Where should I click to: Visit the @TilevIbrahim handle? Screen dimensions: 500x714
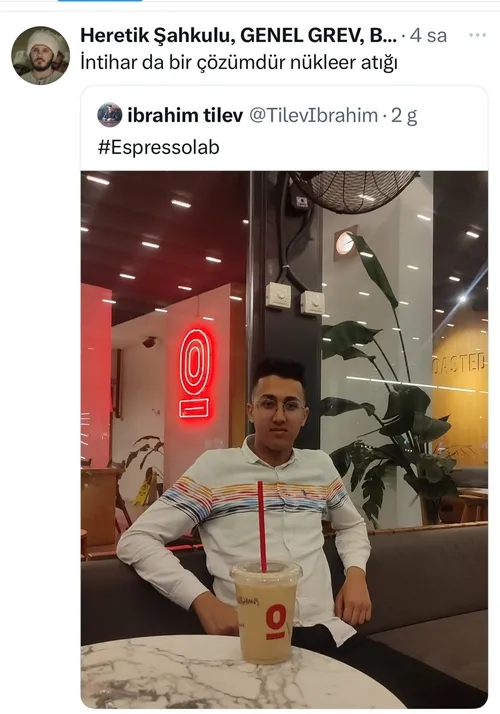[x=313, y=116]
